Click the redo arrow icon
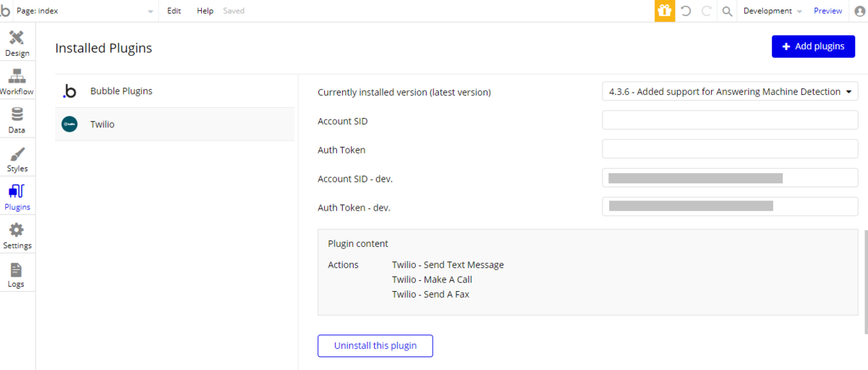This screenshot has width=868, height=370. coord(706,11)
